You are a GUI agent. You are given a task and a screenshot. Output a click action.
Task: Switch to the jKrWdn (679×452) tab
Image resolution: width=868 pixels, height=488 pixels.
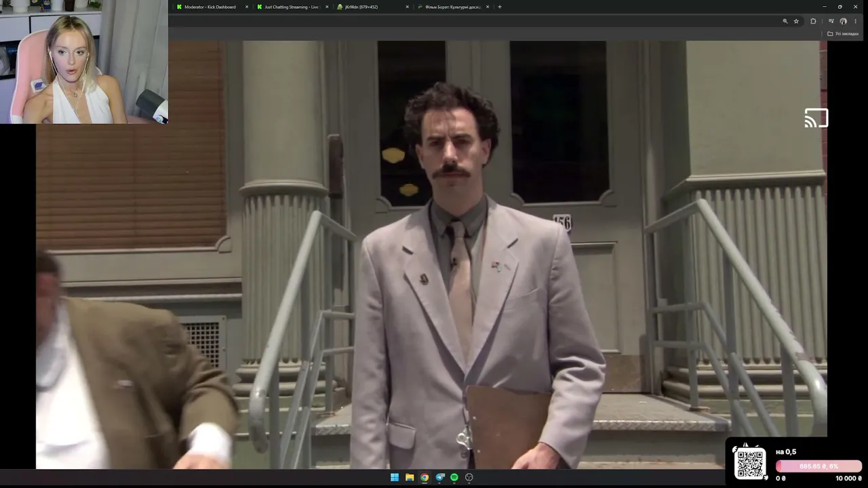[x=372, y=7]
